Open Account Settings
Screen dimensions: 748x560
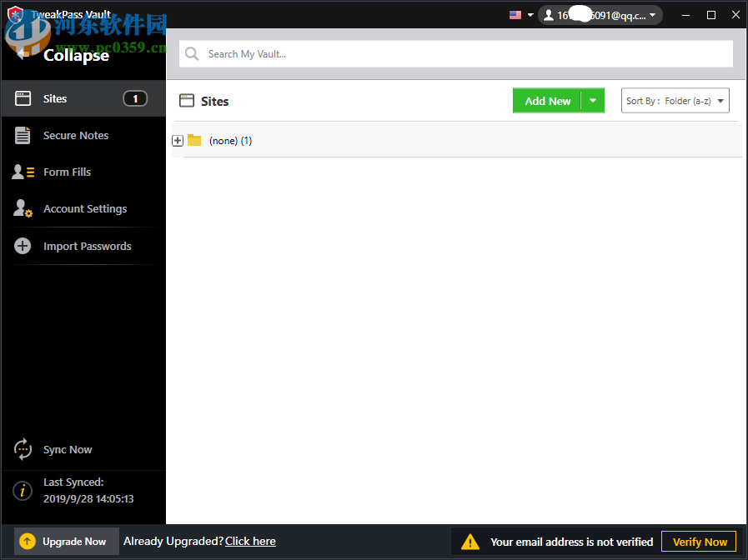[83, 208]
